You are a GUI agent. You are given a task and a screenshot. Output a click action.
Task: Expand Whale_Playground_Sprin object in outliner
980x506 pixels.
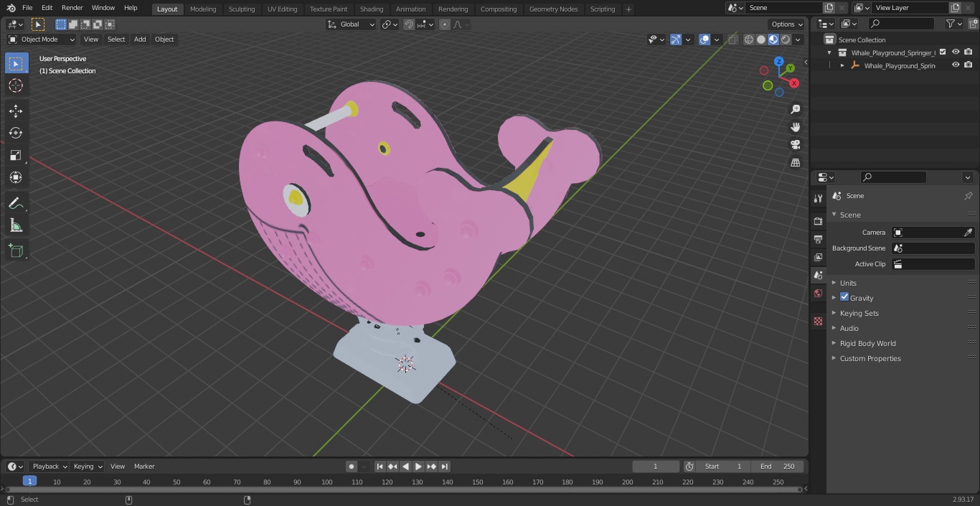click(842, 65)
